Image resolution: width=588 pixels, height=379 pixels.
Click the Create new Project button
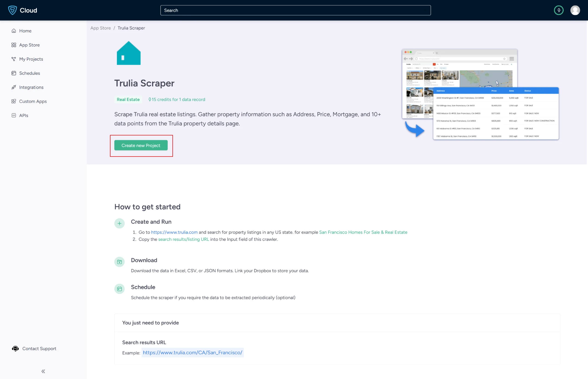point(141,145)
